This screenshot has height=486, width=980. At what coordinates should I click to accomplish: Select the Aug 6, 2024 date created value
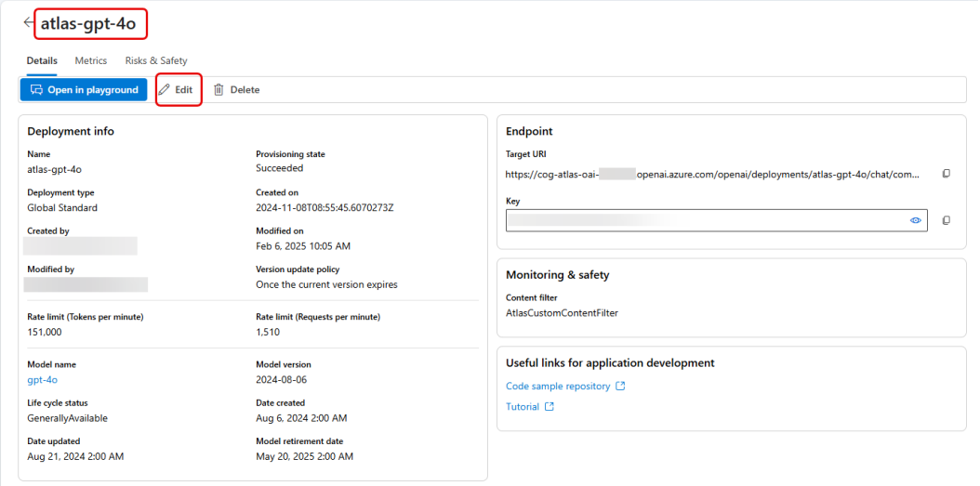coord(301,418)
